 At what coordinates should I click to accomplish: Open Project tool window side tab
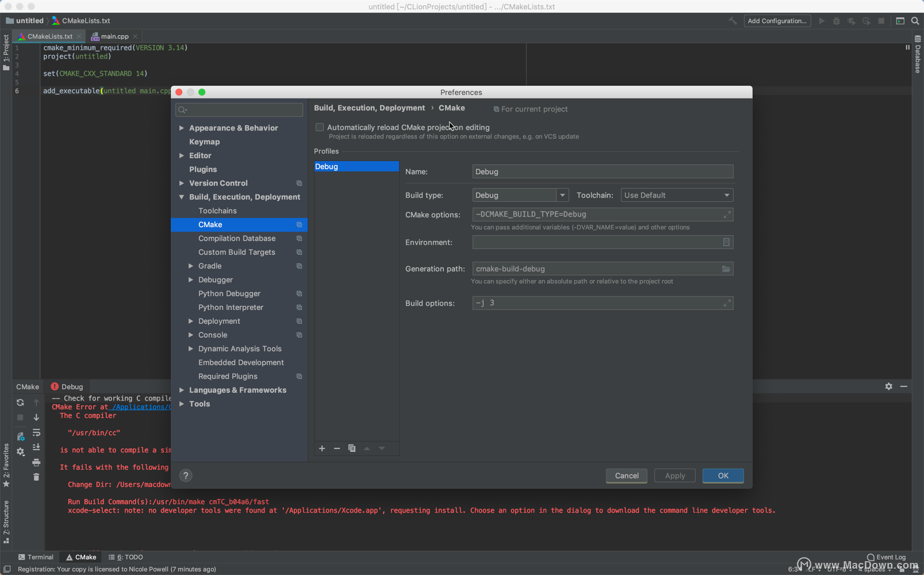coord(6,52)
